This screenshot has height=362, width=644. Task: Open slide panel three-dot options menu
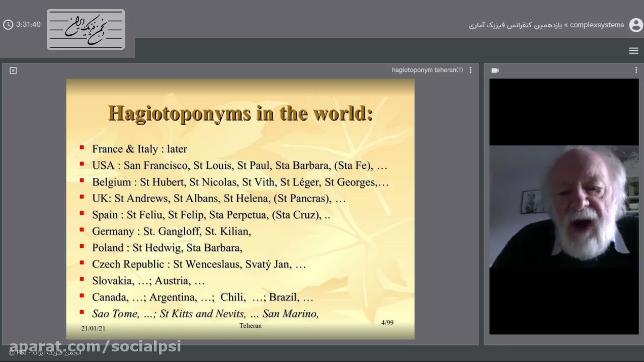(470, 70)
